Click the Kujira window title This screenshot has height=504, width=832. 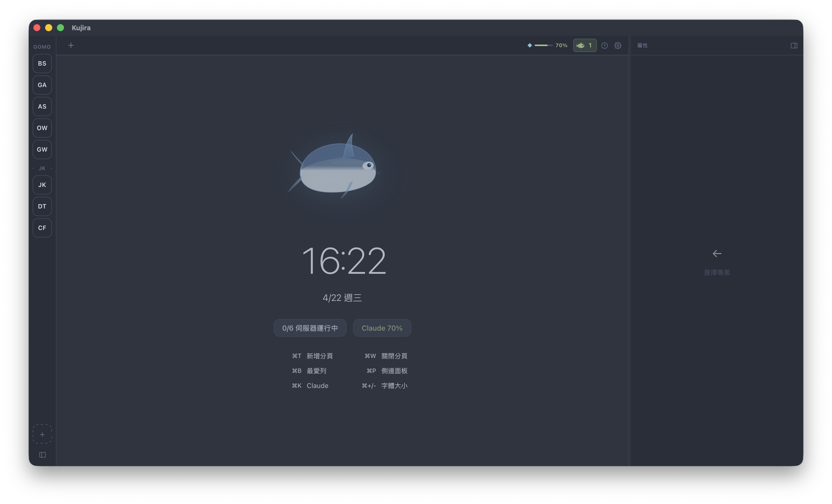[x=81, y=28]
